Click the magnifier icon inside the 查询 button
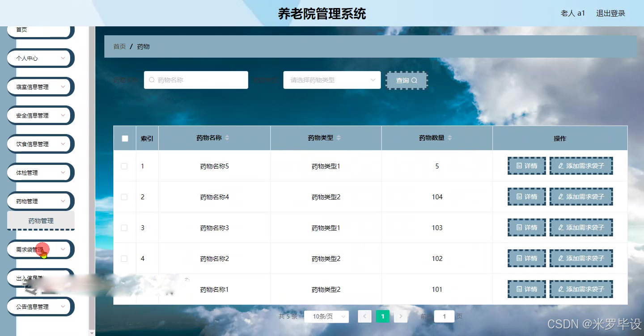 click(x=414, y=80)
